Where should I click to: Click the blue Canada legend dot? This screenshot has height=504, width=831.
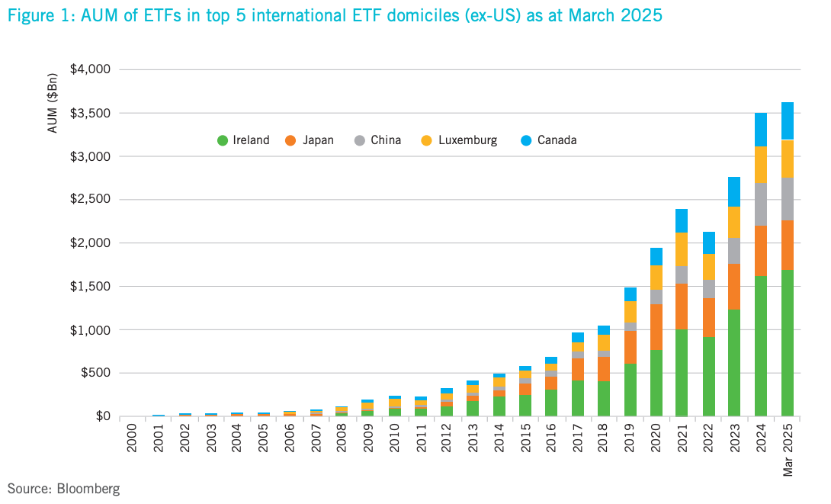pos(526,141)
